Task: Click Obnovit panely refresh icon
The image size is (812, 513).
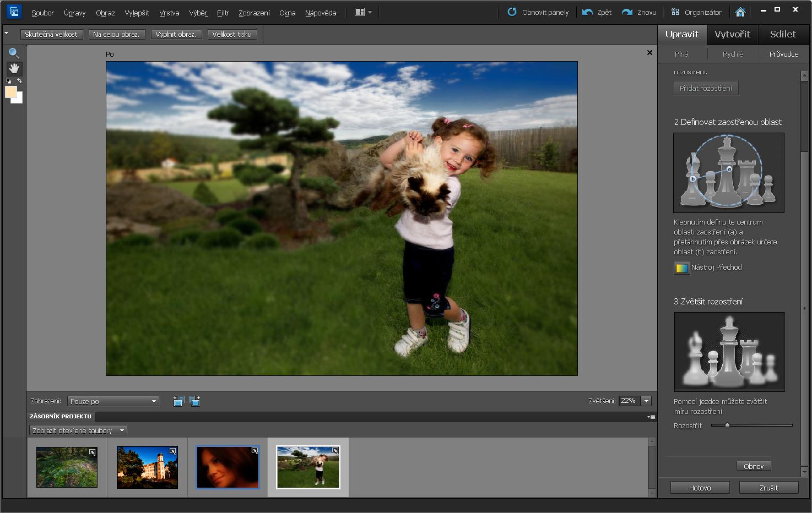Action: click(512, 12)
